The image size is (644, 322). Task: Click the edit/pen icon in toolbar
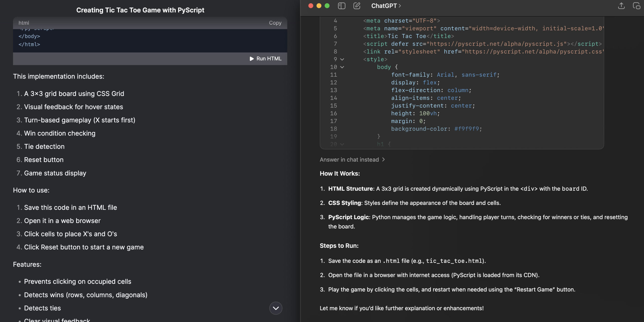(x=356, y=6)
